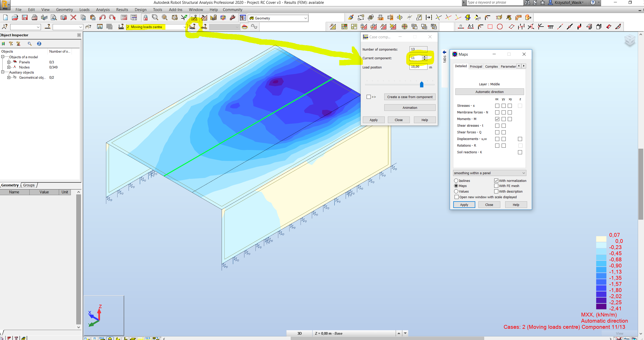Toggle the With FE mesh checkbox
This screenshot has width=644, height=340.
click(496, 186)
